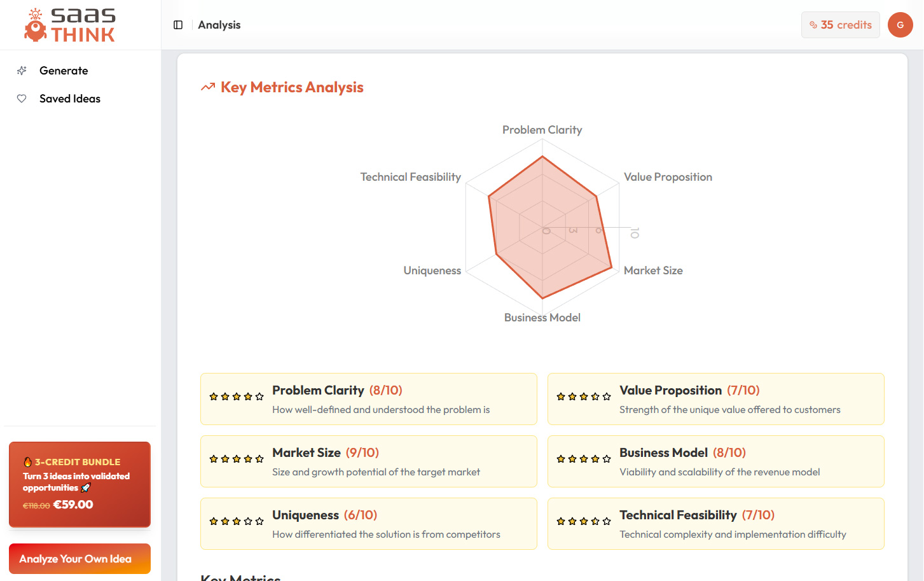
Task: Select the Market Size (9/10) card
Action: point(368,461)
